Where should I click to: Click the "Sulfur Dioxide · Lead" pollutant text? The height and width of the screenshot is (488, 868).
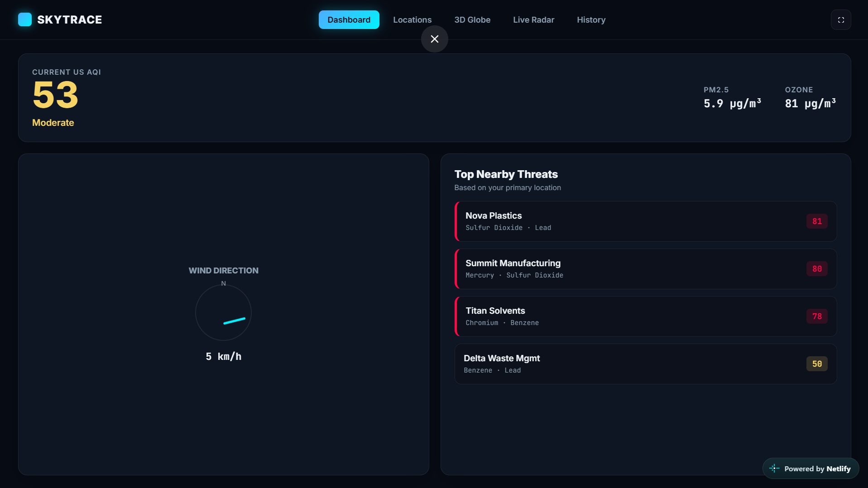508,228
